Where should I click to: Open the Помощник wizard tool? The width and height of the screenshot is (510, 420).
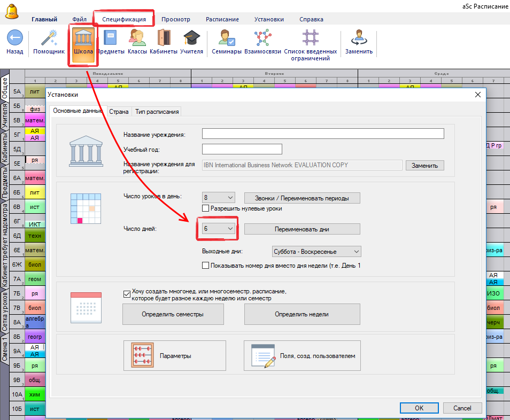(49, 38)
